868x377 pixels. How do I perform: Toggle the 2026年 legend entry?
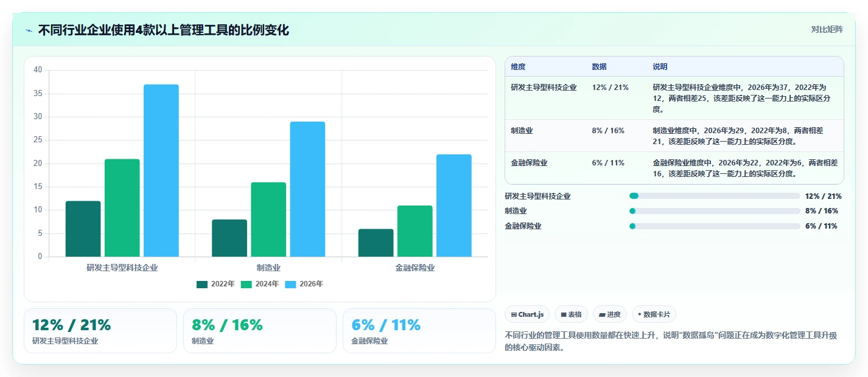coord(304,284)
